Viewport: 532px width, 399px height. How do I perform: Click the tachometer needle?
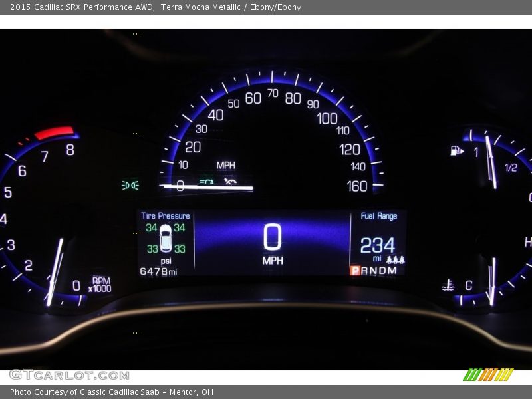(x=55, y=272)
